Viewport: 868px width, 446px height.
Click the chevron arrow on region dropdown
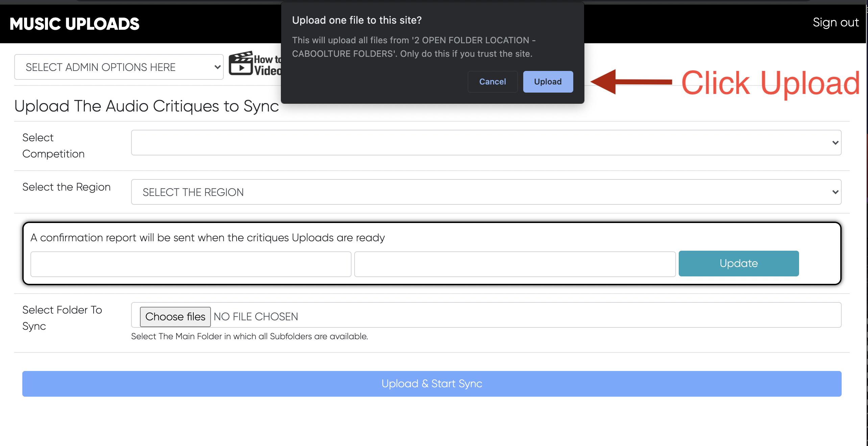coord(835,192)
